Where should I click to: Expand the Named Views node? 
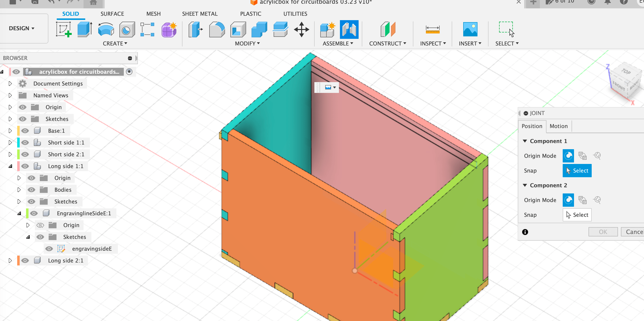click(10, 95)
